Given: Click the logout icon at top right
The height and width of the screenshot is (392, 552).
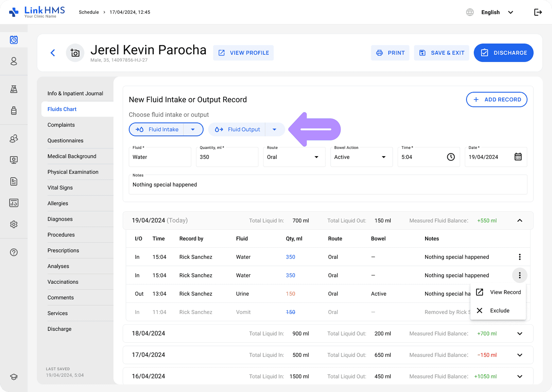Looking at the screenshot, I should pyautogui.click(x=538, y=12).
